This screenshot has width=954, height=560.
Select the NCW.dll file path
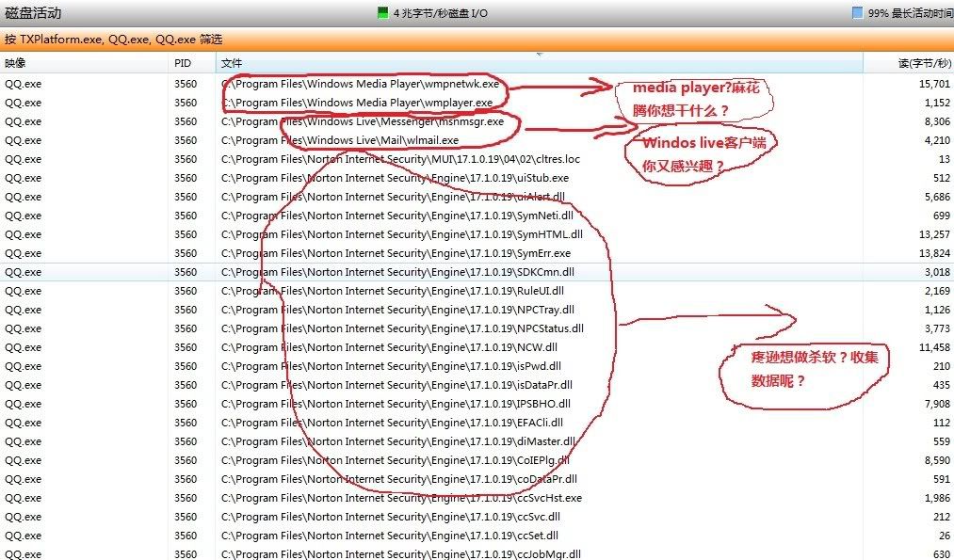pyautogui.click(x=389, y=348)
